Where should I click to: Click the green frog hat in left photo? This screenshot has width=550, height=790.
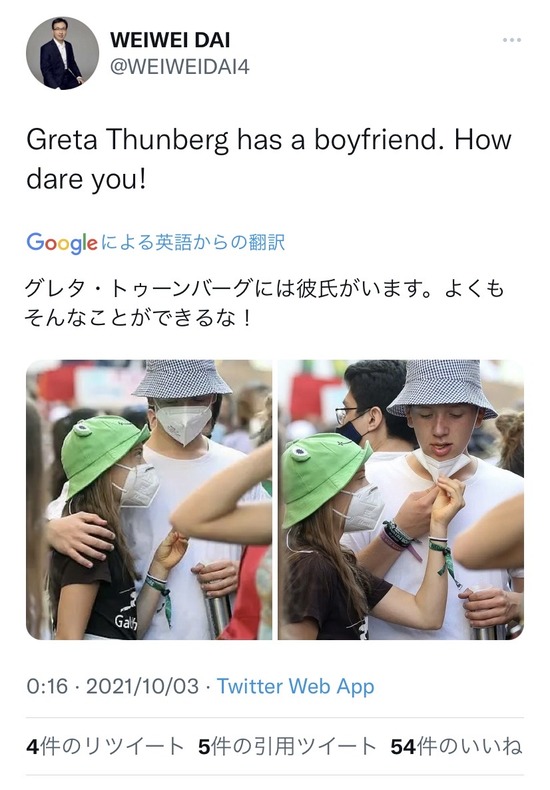pos(102,452)
